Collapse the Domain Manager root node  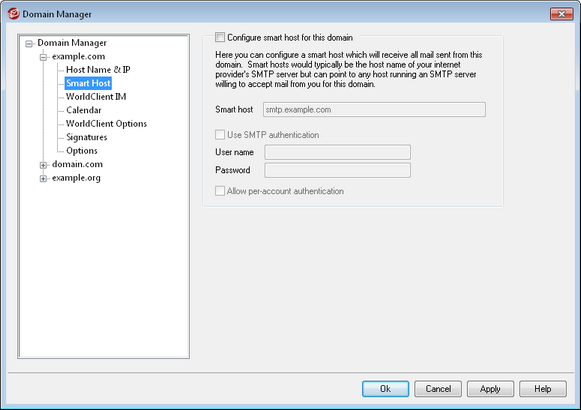point(29,44)
